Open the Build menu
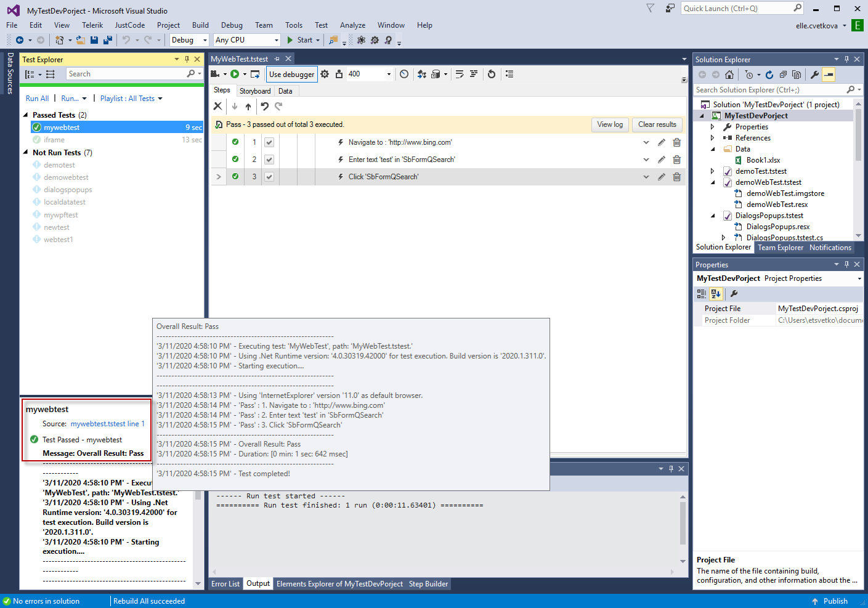Screen dimensions: 868x608 (200, 25)
